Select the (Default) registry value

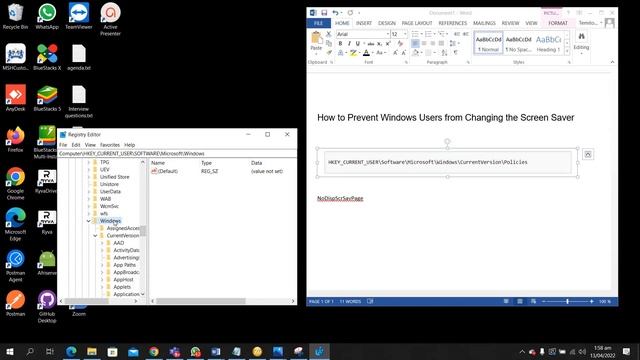pos(164,171)
